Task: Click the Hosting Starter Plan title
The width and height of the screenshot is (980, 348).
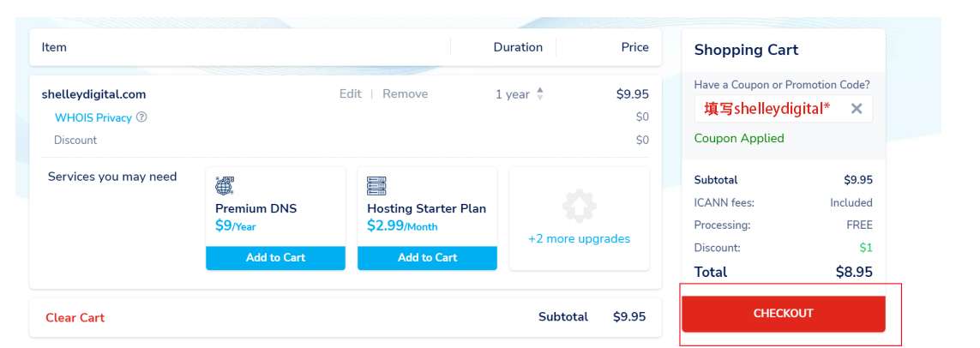Action: pos(426,208)
